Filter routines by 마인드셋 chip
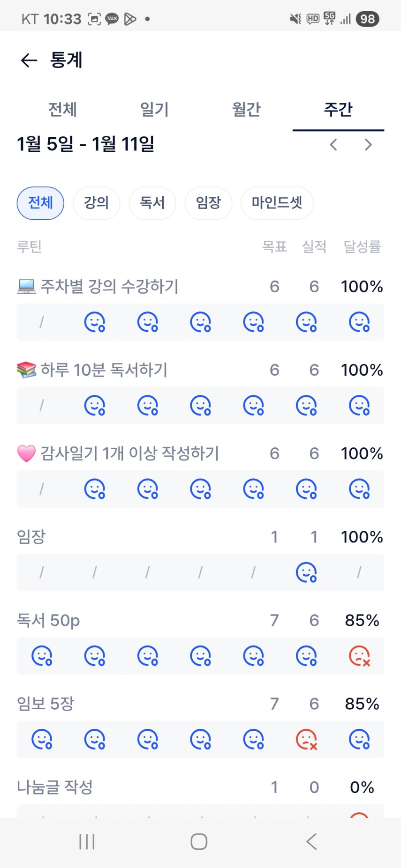 (x=277, y=203)
